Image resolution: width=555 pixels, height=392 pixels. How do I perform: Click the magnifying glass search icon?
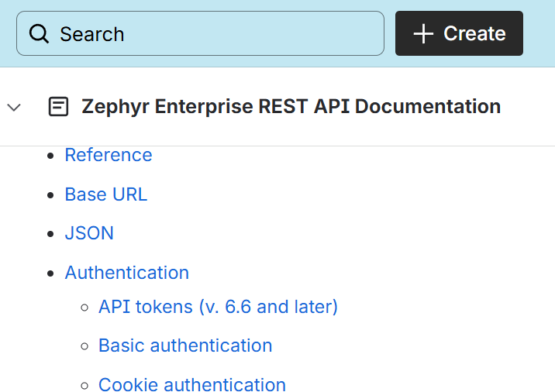point(39,34)
